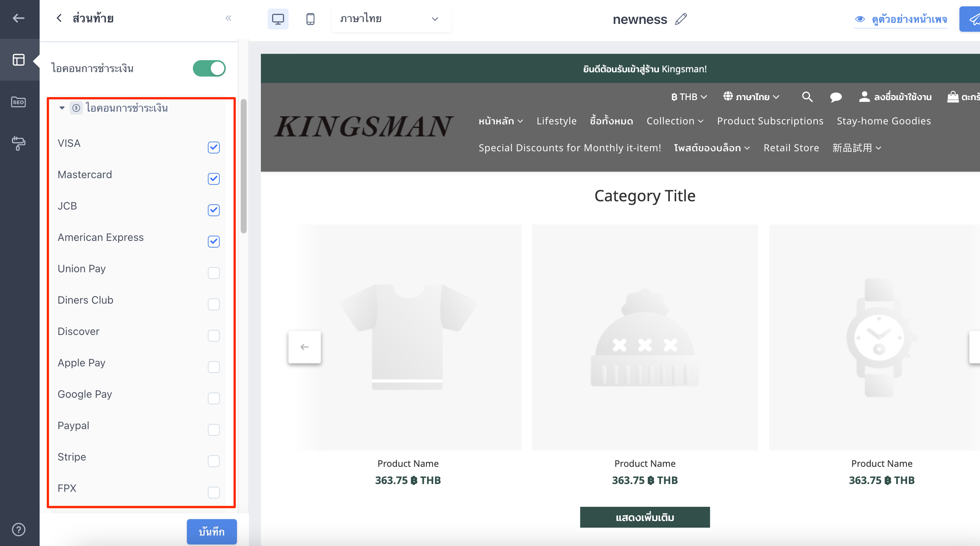Viewport: 980px width, 546px height.
Task: Click the T-shirt product thumbnail
Action: (408, 337)
